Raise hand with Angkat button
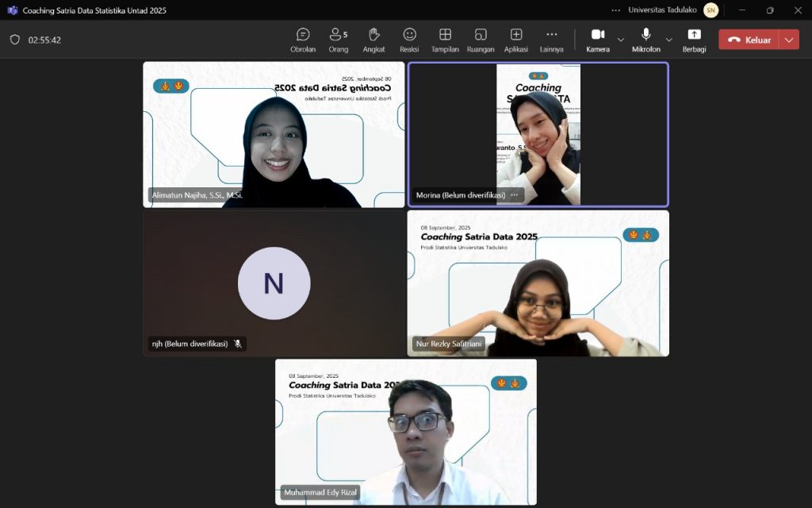812x508 pixels. pyautogui.click(x=374, y=40)
